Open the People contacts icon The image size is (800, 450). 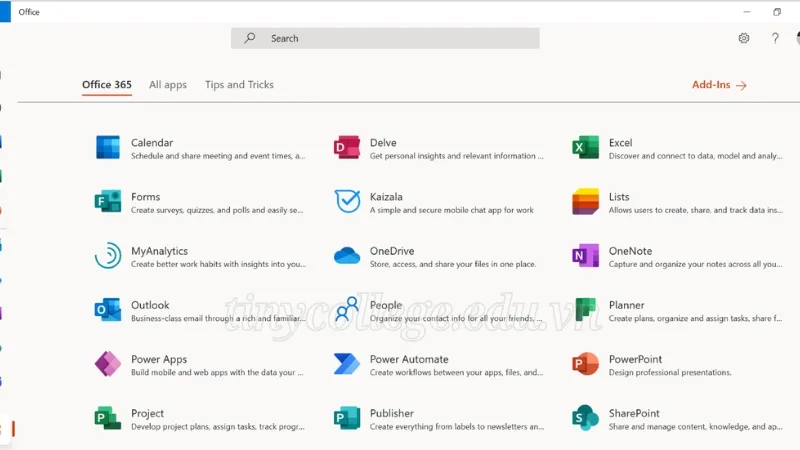347,309
